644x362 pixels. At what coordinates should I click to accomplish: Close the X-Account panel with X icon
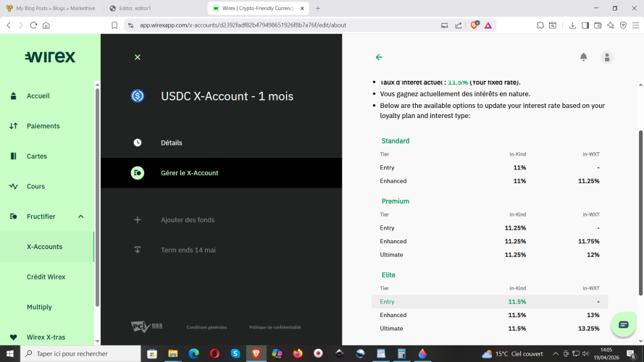coord(138,57)
